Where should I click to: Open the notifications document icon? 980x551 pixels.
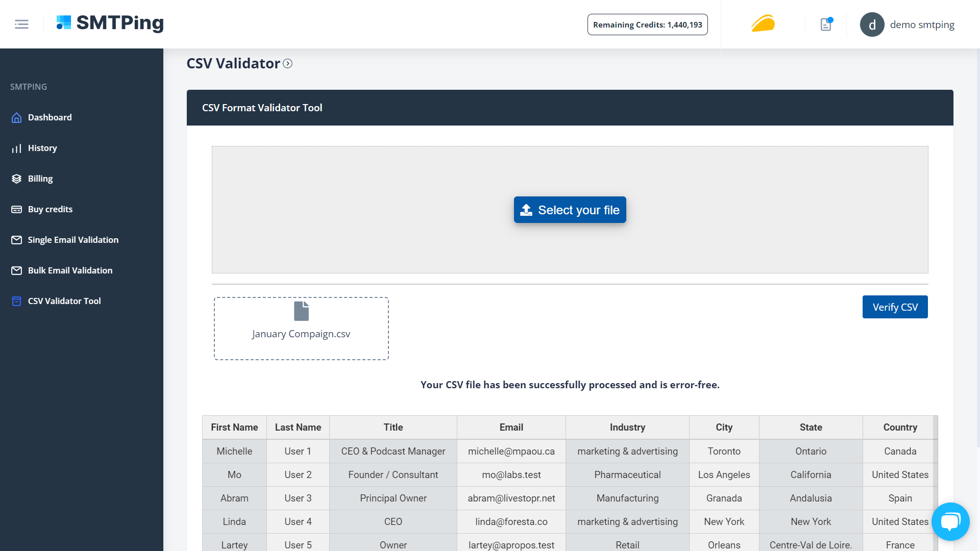(x=826, y=24)
